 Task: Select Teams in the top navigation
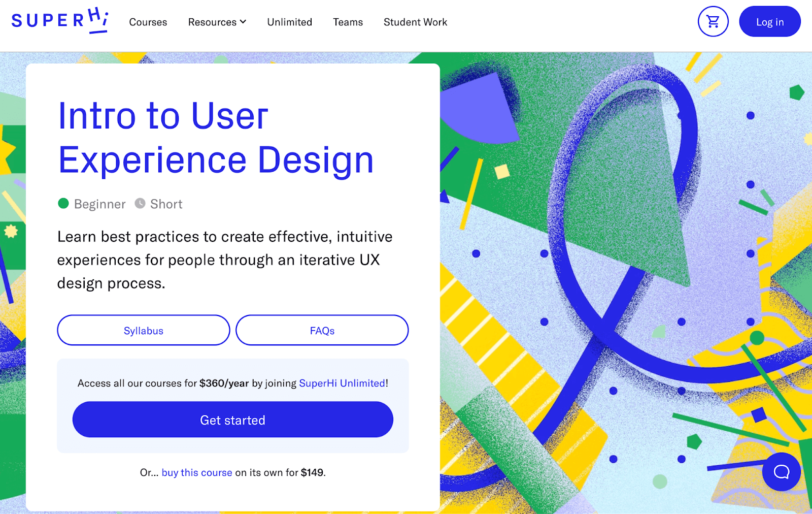tap(348, 22)
